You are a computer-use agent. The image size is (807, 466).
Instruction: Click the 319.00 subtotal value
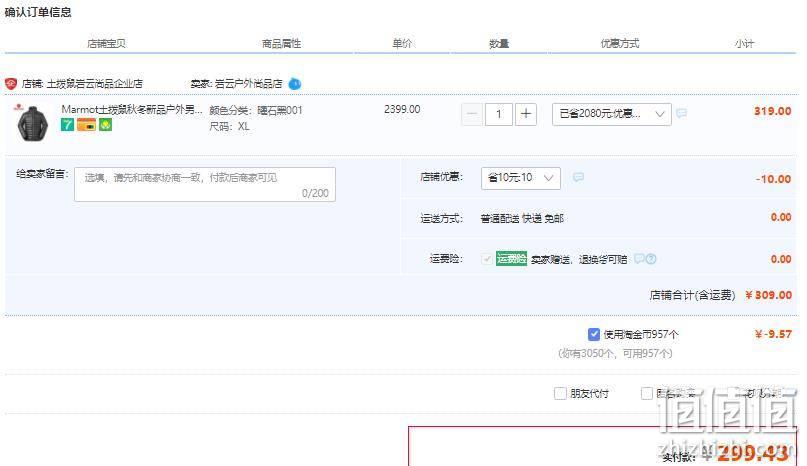773,111
